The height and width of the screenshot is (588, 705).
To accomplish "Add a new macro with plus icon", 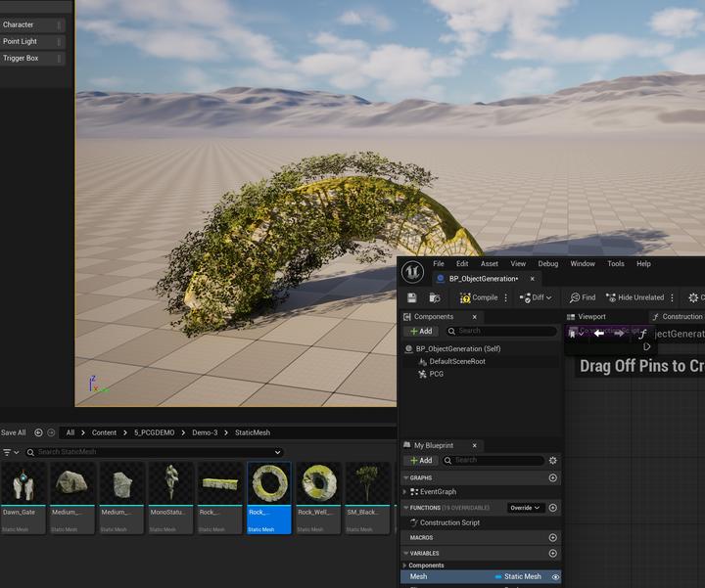I will (x=553, y=537).
